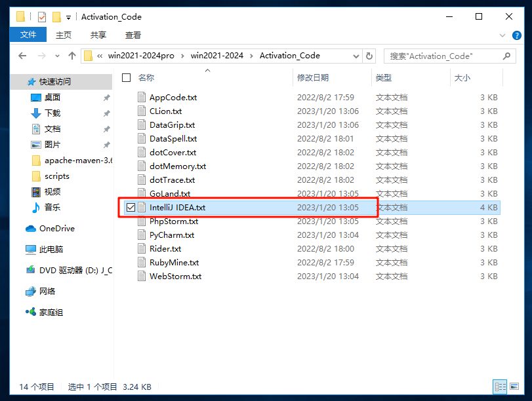The width and height of the screenshot is (532, 401).
Task: Click the Properties checkmark icon in title bar
Action: pyautogui.click(x=42, y=16)
